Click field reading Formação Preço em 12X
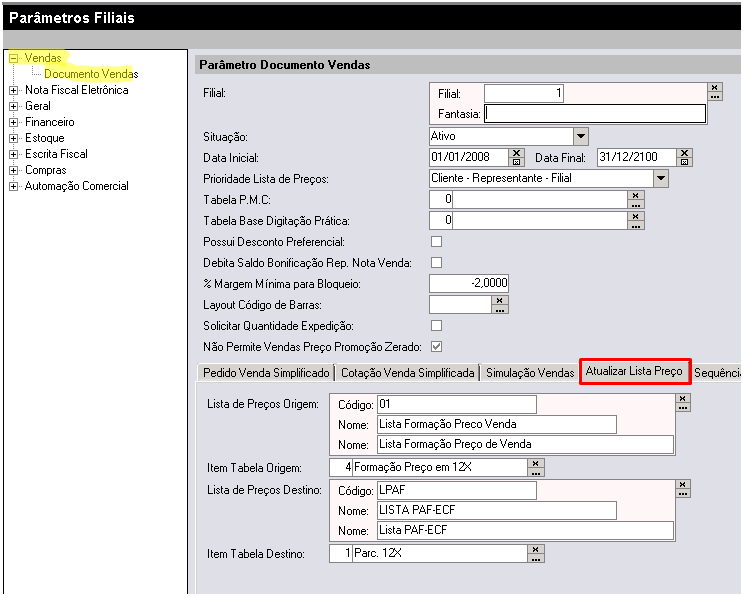Screen dimensions: 743x596 (x=440, y=467)
